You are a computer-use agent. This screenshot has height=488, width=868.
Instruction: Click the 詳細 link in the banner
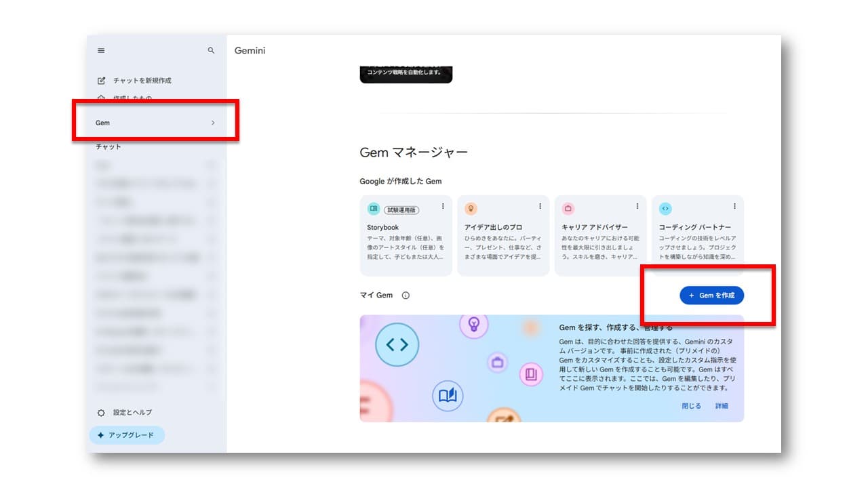(x=722, y=405)
